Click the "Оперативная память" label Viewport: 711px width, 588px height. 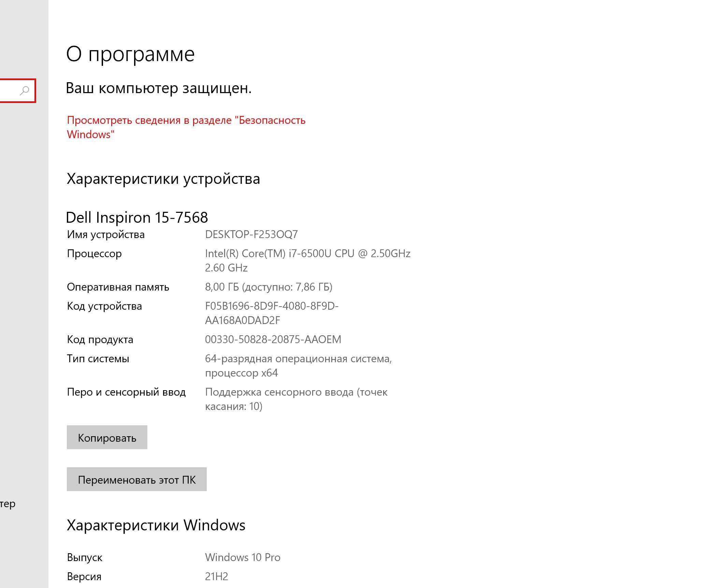pyautogui.click(x=118, y=287)
